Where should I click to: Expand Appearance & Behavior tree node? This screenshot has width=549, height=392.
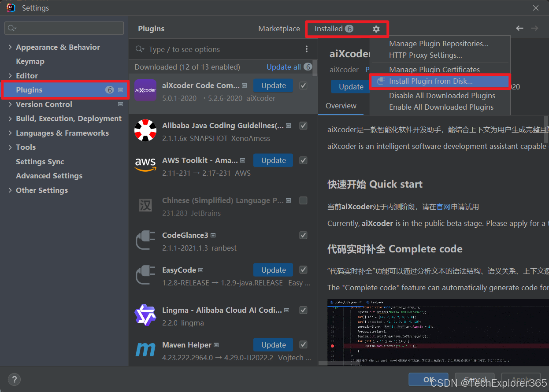[10, 47]
